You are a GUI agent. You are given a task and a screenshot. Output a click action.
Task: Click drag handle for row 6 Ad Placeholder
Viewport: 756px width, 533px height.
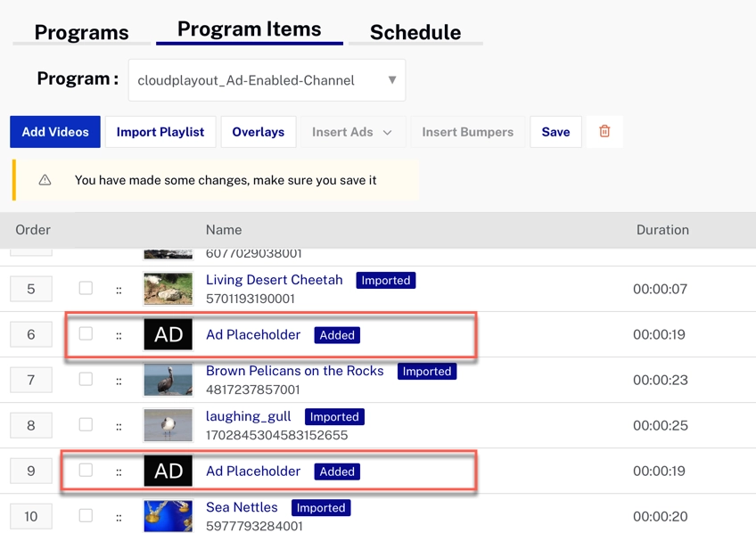point(119,336)
